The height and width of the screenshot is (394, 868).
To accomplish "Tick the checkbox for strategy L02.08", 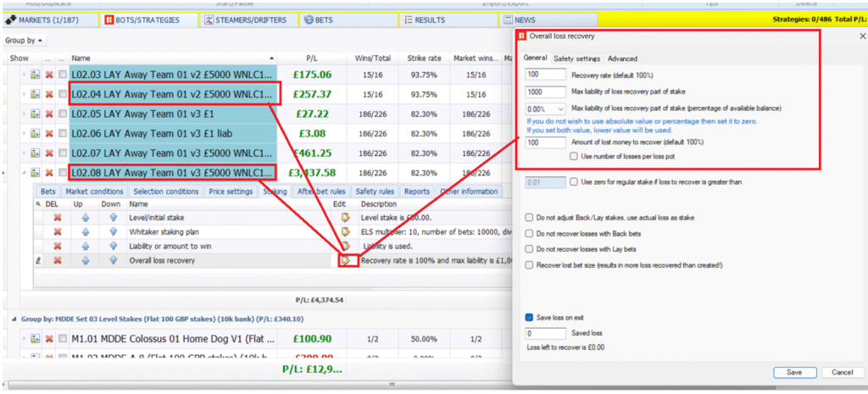I will coord(63,173).
